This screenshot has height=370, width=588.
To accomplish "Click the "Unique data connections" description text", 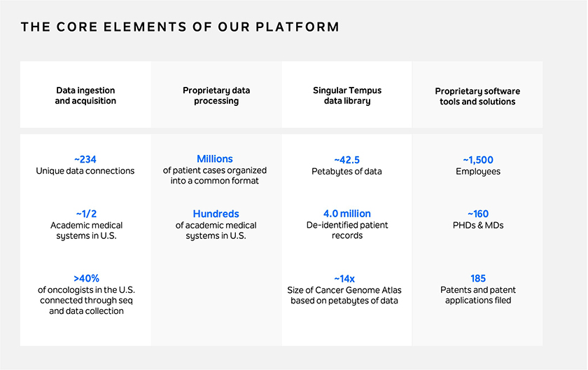I will coord(85,171).
